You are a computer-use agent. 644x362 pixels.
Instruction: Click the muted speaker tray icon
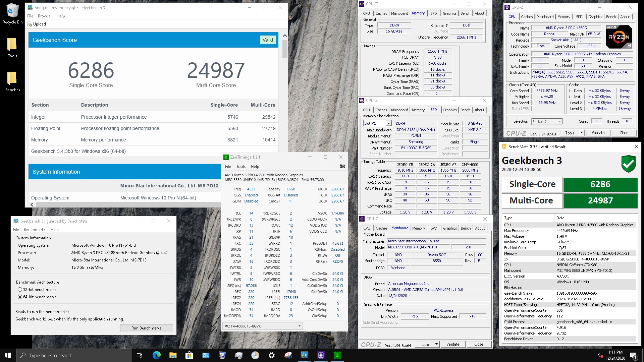tap(600, 355)
